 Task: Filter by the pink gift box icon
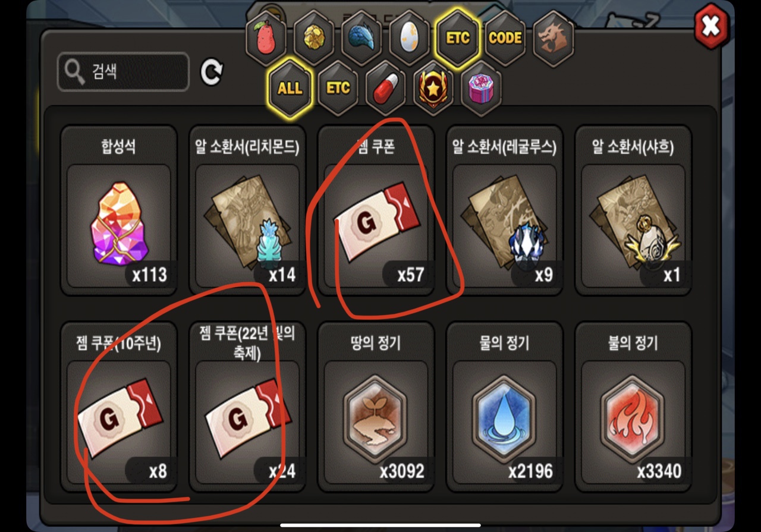(x=481, y=89)
